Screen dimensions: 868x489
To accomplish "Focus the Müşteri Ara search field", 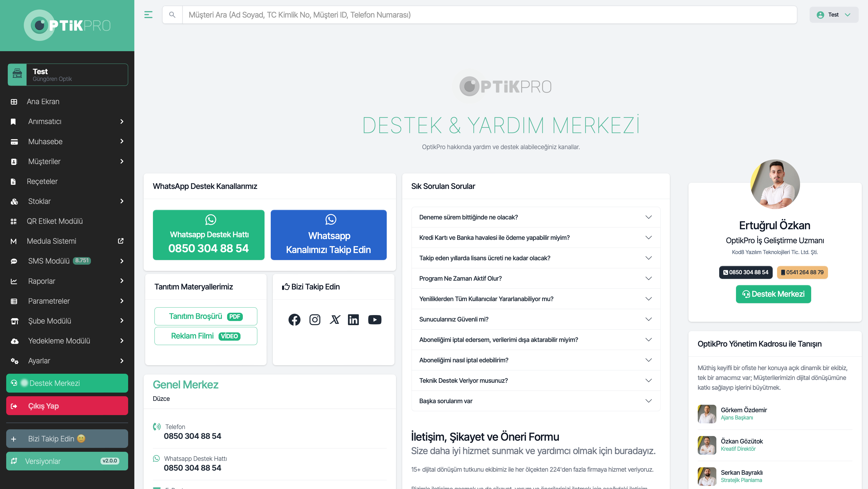I will [489, 15].
